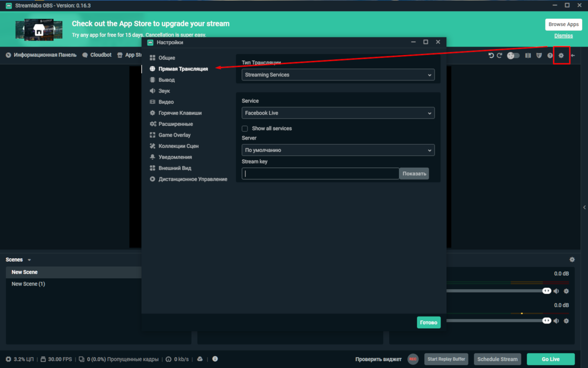This screenshot has width=588, height=368.
Task: Click the Настройки window logo icon
Action: (x=150, y=43)
